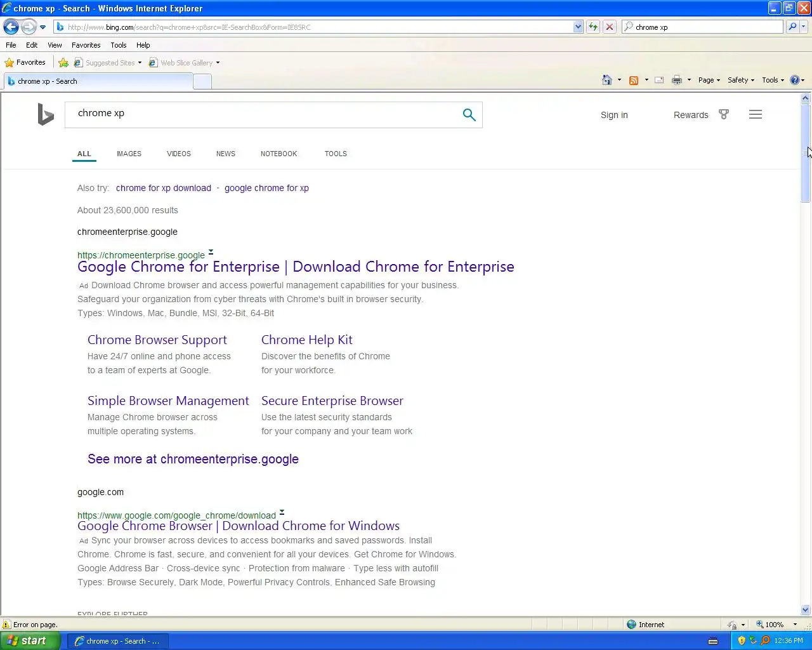The image size is (812, 650).
Task: Click the Windows Start button
Action: pyautogui.click(x=30, y=640)
